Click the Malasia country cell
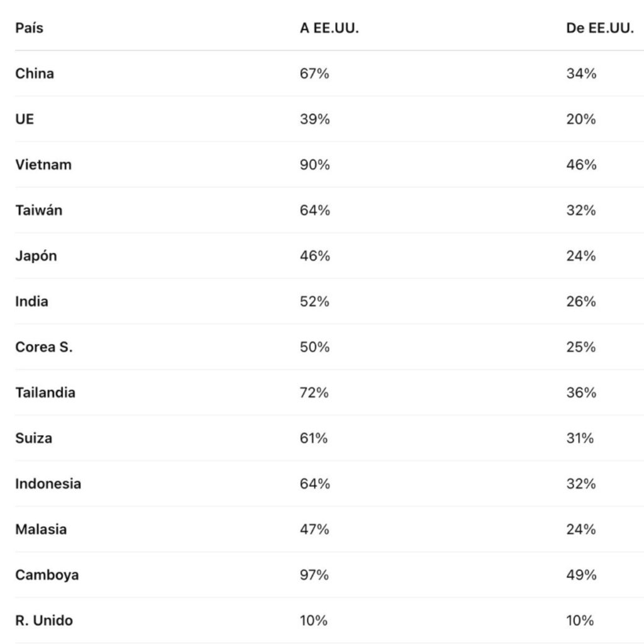Image resolution: width=644 pixels, height=644 pixels. (x=41, y=530)
